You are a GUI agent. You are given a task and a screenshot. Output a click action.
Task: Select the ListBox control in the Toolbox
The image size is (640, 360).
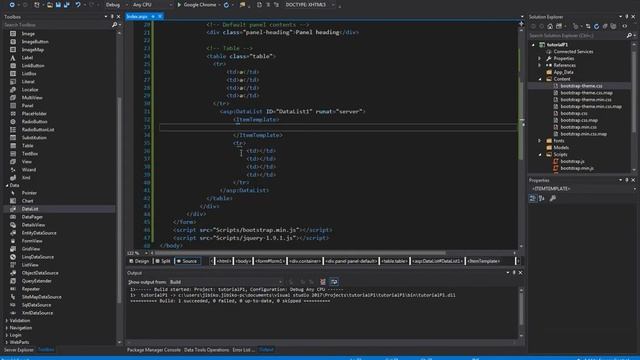pyautogui.click(x=29, y=74)
